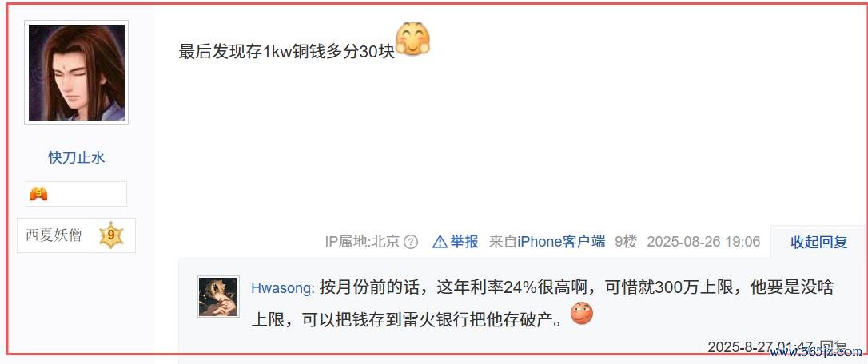
Task: Open the 快刀止水 user avatar image
Action: (x=76, y=72)
